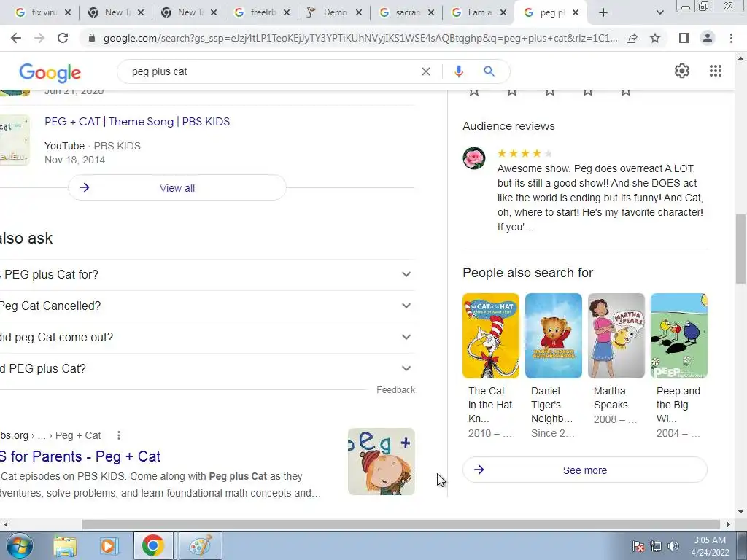
Task: Open the volume control in the tray
Action: [673, 546]
